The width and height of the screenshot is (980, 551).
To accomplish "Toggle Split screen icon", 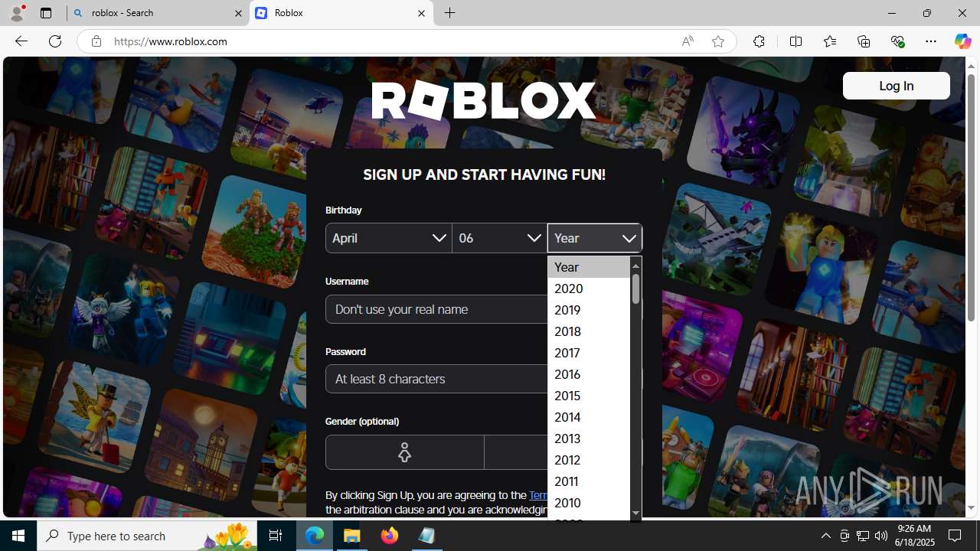I will coord(795,41).
